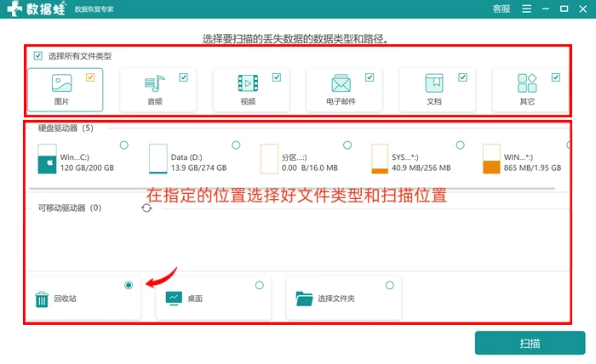596x364 pixels.
Task: Toggle 选择所有文件类型 checkbox
Action: coord(38,56)
